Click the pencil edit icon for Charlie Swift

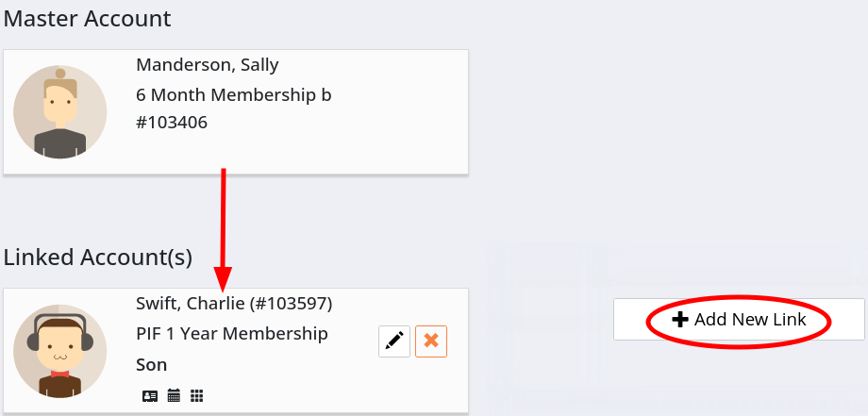click(394, 341)
